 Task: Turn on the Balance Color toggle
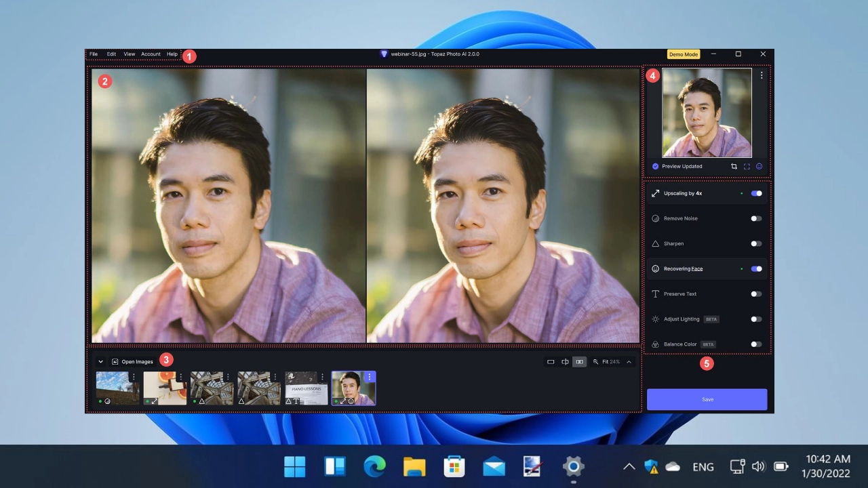click(x=756, y=344)
